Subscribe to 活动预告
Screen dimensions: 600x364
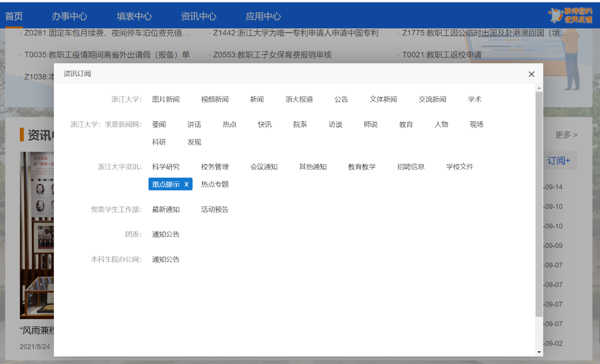tap(215, 209)
